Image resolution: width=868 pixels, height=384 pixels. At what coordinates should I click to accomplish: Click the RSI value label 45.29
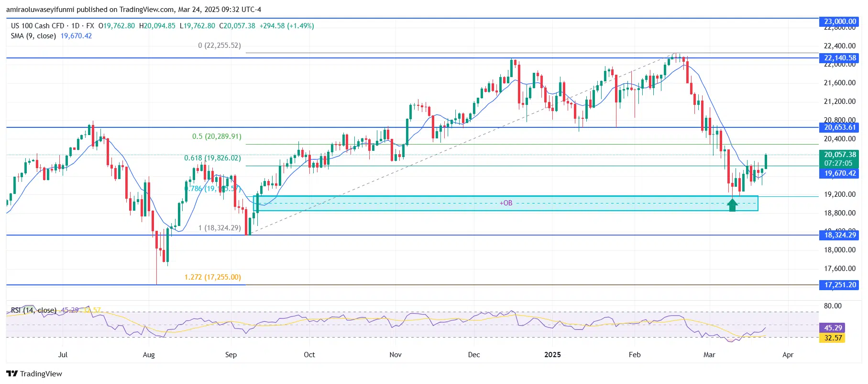pos(833,328)
